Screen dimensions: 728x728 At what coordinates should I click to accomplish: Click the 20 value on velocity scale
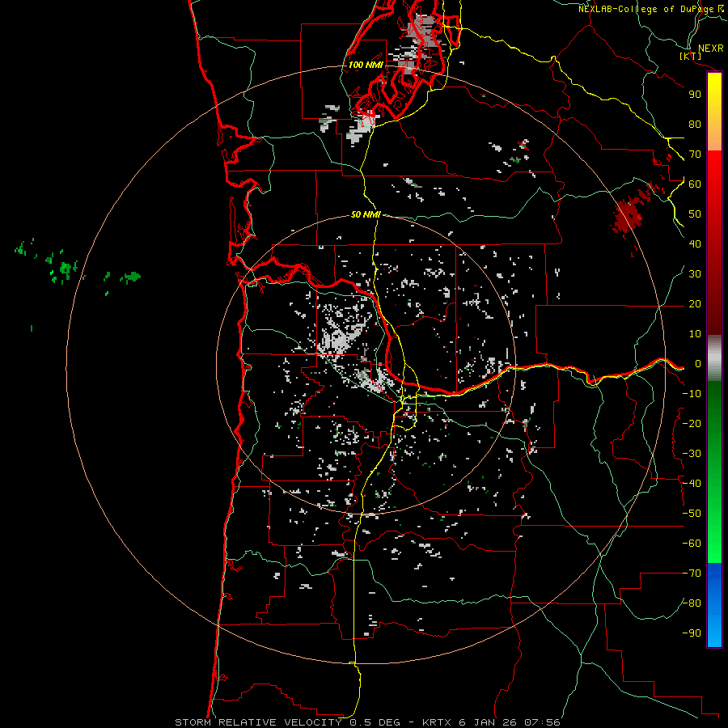point(695,304)
